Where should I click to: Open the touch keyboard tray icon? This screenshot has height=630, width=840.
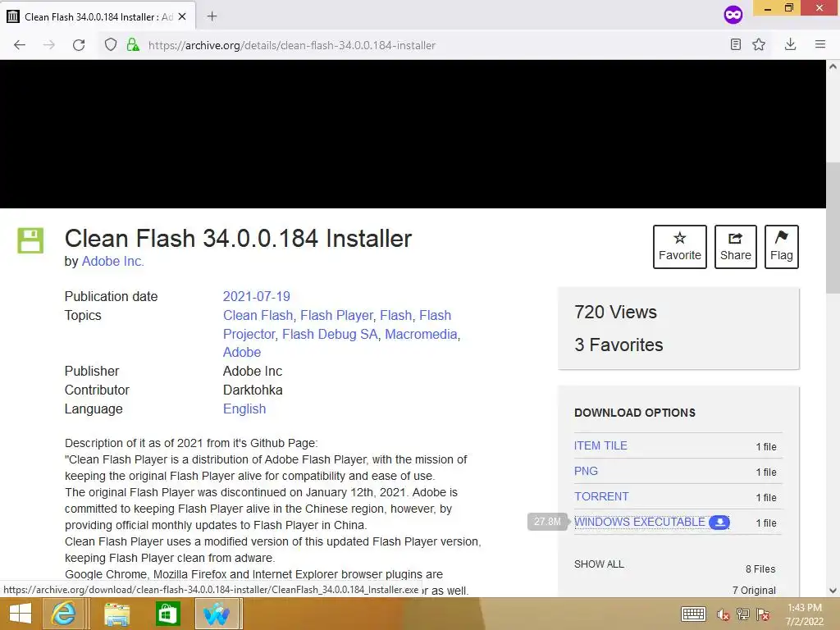pos(692,614)
